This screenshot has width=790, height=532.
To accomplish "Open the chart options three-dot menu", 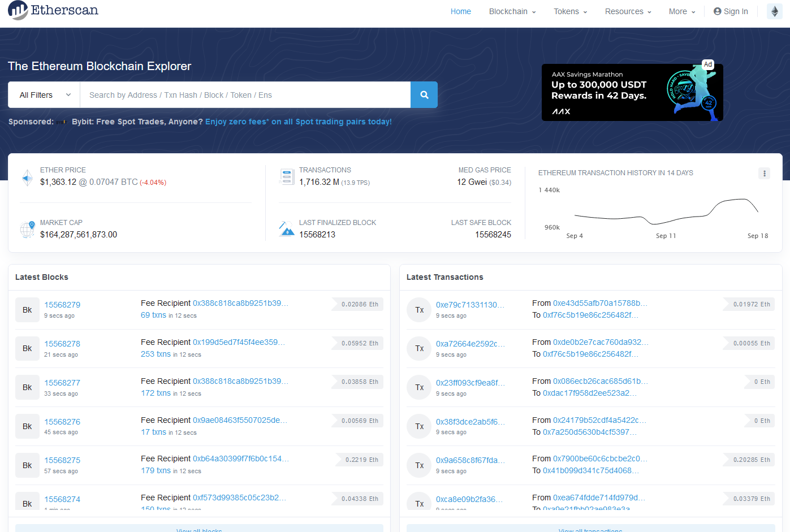I will pyautogui.click(x=764, y=174).
